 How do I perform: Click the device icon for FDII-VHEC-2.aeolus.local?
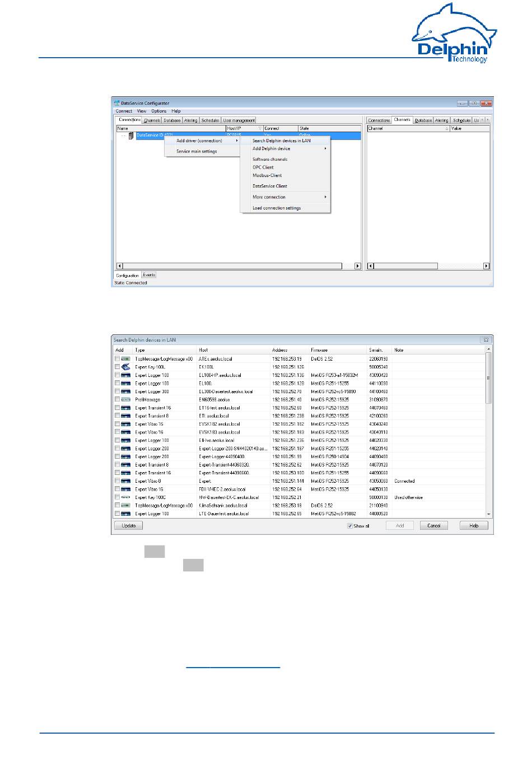[125, 489]
